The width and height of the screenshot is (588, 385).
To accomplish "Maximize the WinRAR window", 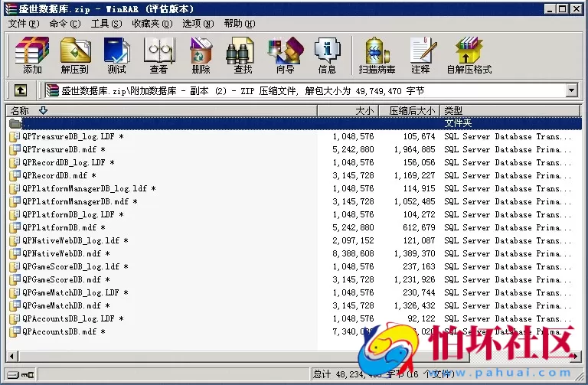I will coord(562,9).
